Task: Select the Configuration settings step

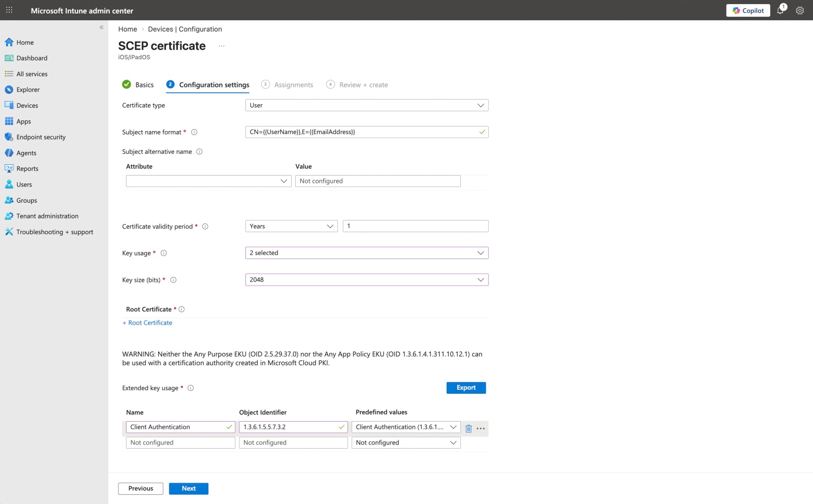Action: coord(208,85)
